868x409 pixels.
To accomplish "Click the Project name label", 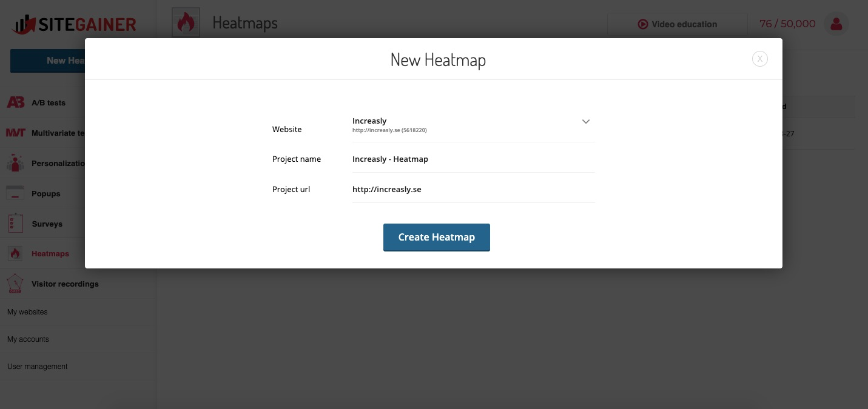I will pyautogui.click(x=297, y=159).
